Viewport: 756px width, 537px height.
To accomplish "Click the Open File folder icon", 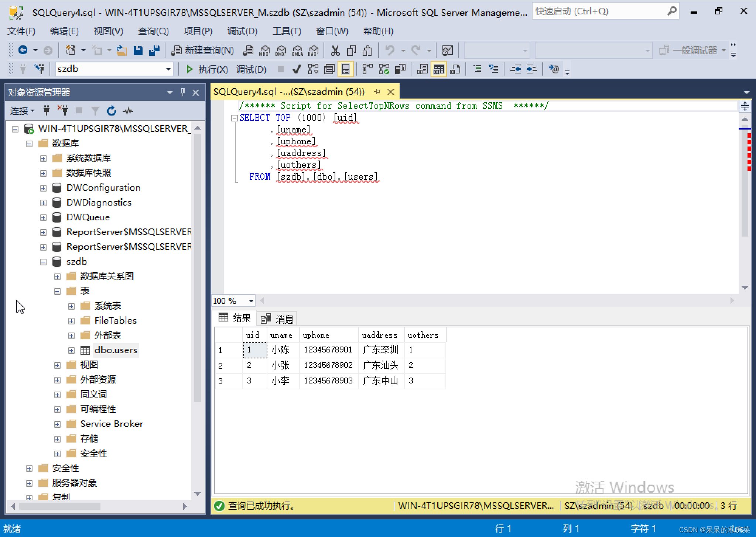I will (122, 50).
